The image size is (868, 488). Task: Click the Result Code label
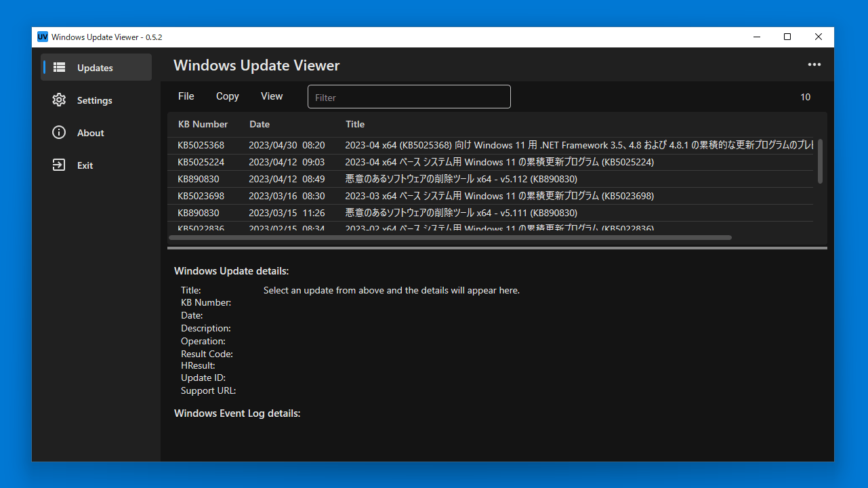coord(207,354)
